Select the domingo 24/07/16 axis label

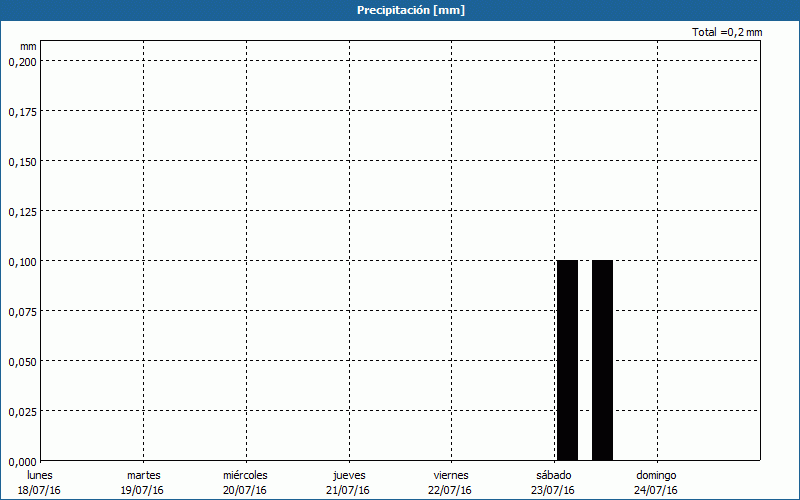[x=656, y=482]
